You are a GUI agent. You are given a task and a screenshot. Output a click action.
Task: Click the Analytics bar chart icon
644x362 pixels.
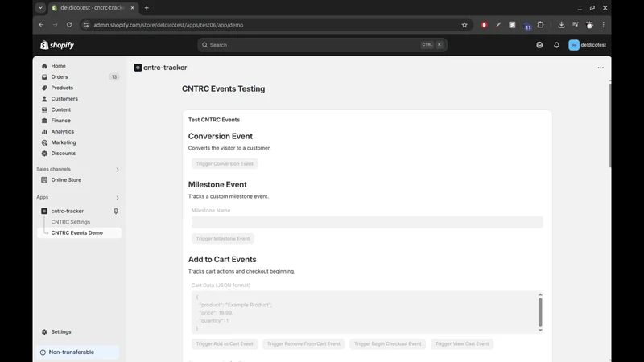(x=44, y=131)
